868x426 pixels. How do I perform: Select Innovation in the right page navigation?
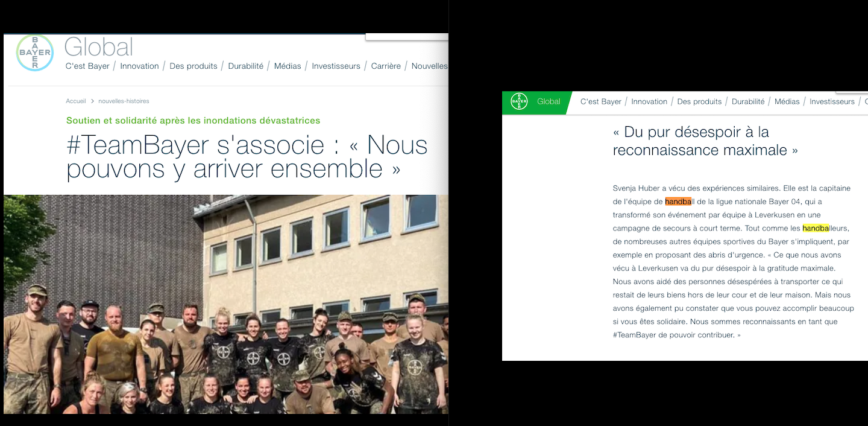tap(649, 101)
